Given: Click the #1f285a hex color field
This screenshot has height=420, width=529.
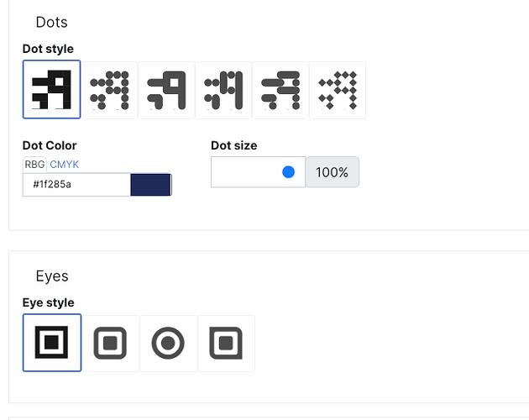Looking at the screenshot, I should tap(76, 184).
